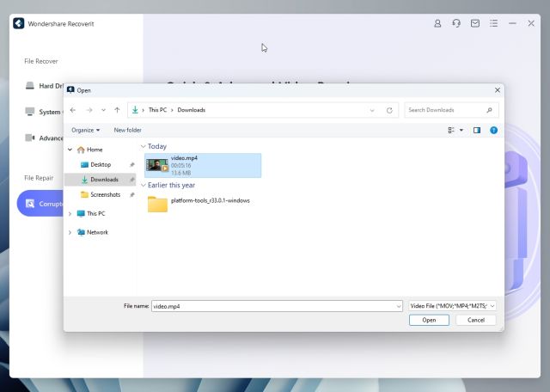Click the Downloads arrow icon in address bar

point(135,110)
